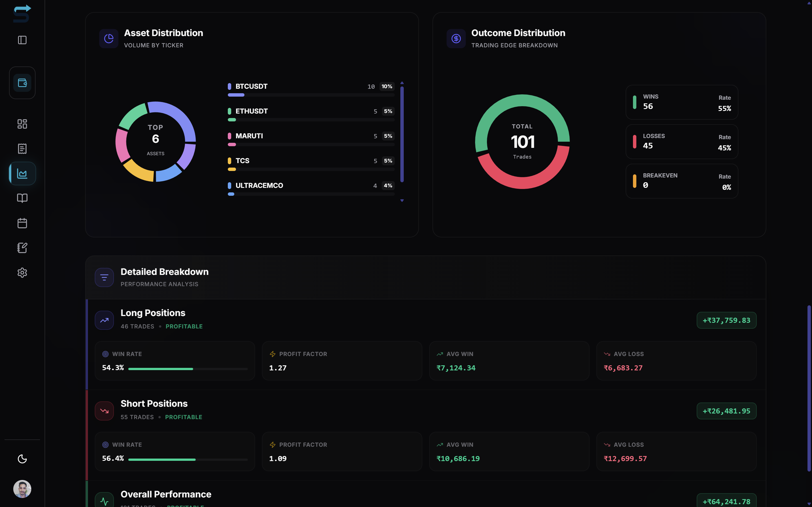Viewport: 812px width, 507px height.
Task: Open the trades receipt icon in the sidebar
Action: tap(22, 148)
